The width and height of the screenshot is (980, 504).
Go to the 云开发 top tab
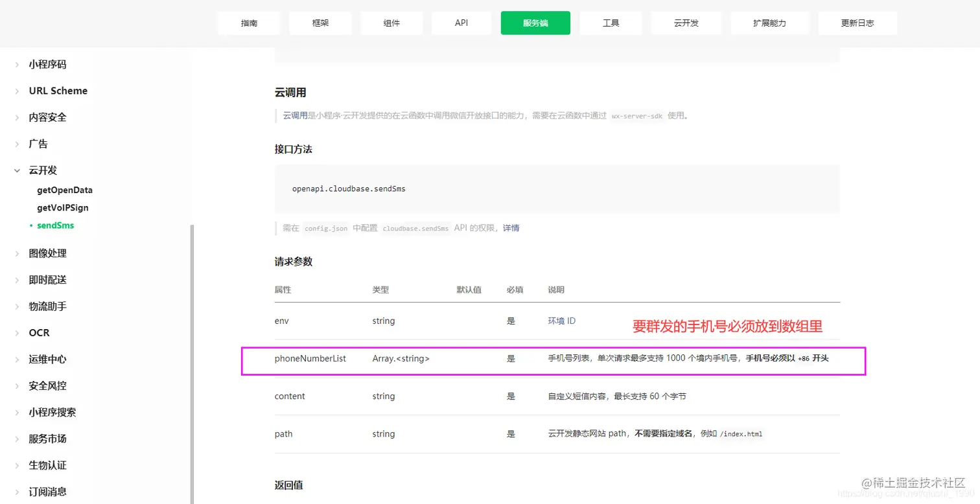686,23
